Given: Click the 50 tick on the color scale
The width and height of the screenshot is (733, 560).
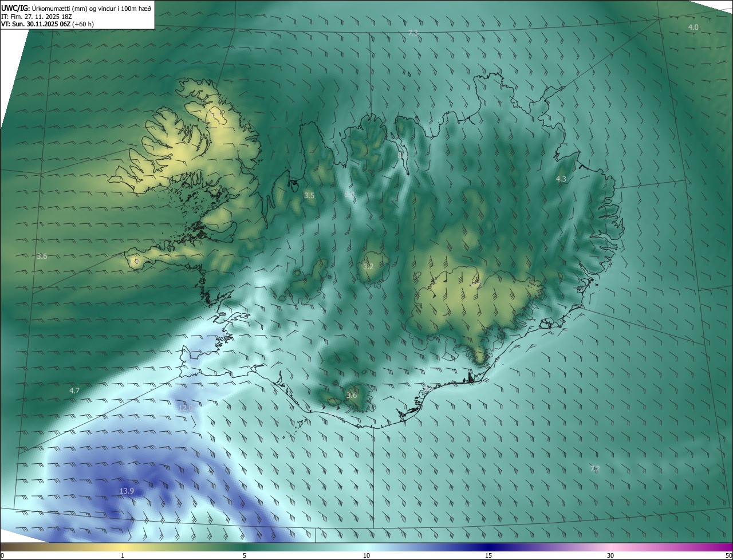Looking at the screenshot, I should pyautogui.click(x=728, y=556).
